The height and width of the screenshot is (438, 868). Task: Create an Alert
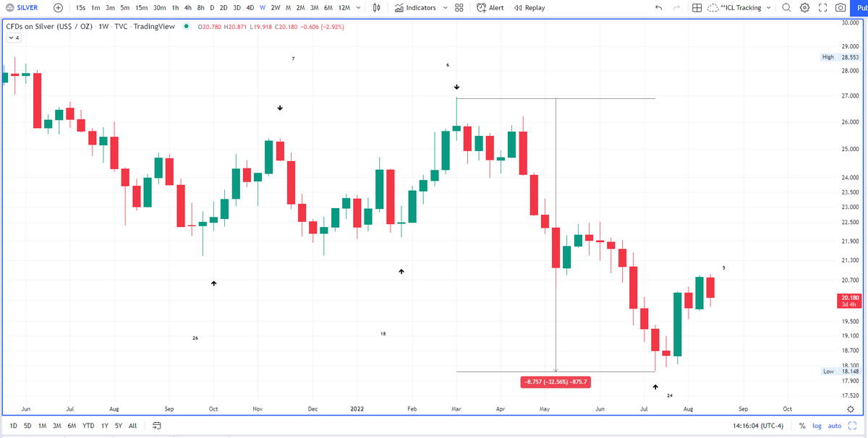click(x=490, y=7)
